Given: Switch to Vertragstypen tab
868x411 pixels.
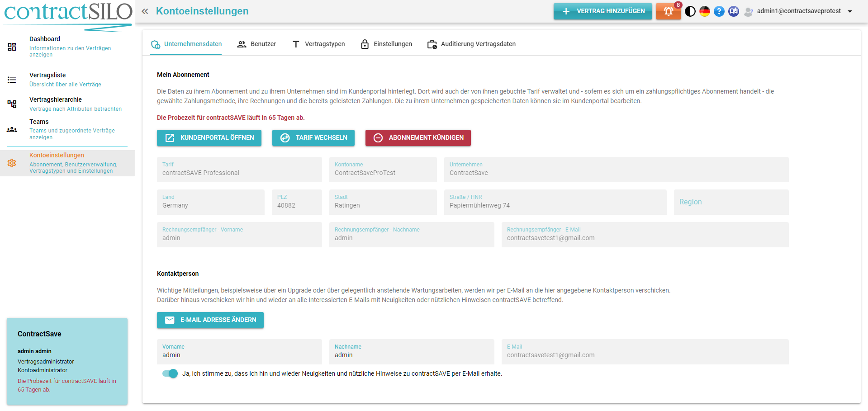Looking at the screenshot, I should pyautogui.click(x=318, y=44).
